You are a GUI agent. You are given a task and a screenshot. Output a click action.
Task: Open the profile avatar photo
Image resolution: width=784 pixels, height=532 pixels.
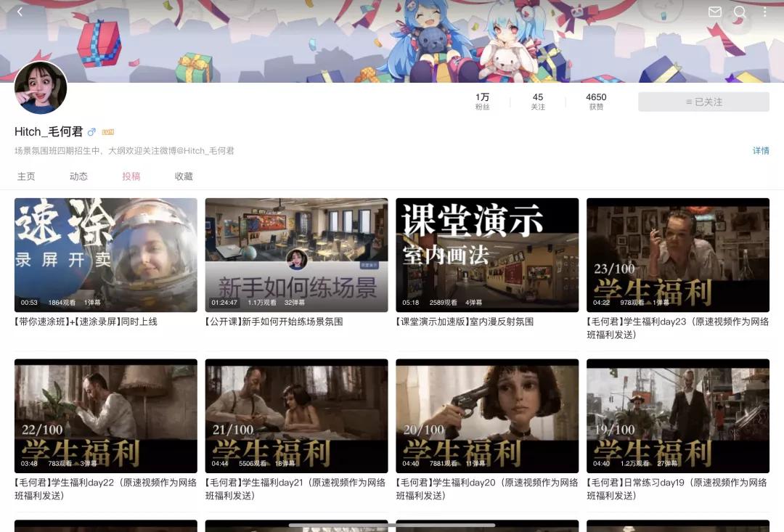point(41,87)
